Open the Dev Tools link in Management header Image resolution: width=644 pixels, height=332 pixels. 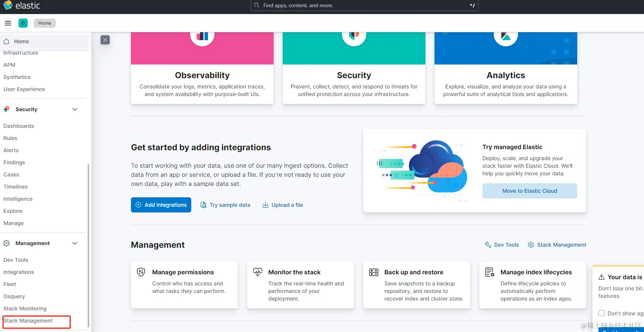pos(502,245)
